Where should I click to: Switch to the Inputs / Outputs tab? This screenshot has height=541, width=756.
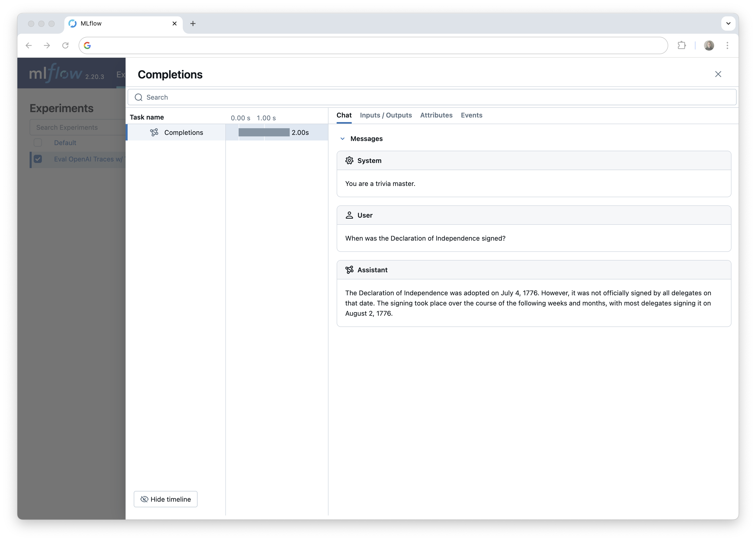tap(385, 115)
